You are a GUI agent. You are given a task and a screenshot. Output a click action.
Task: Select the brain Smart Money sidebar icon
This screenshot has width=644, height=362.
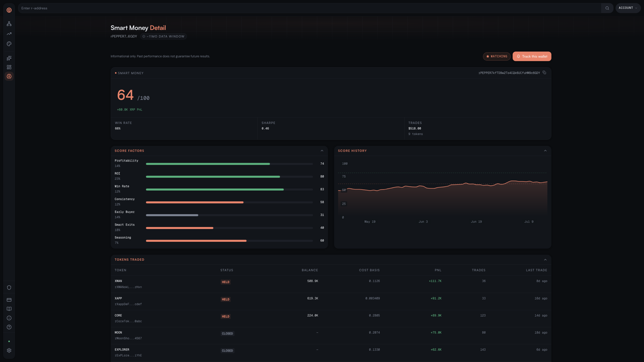9,76
